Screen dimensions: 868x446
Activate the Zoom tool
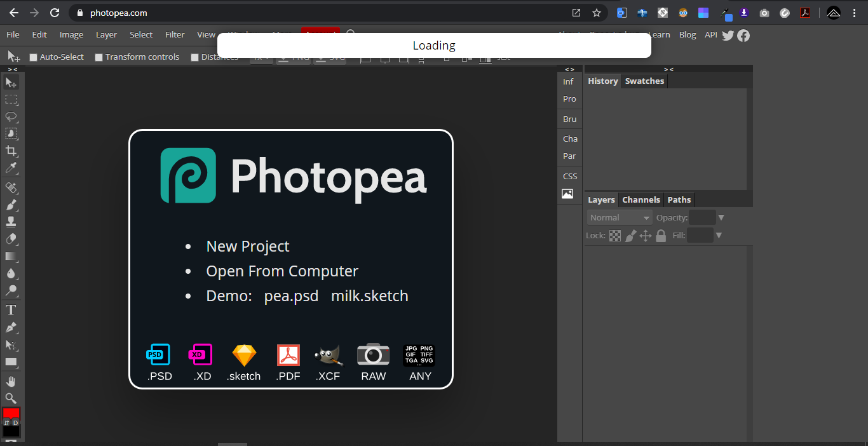point(11,399)
